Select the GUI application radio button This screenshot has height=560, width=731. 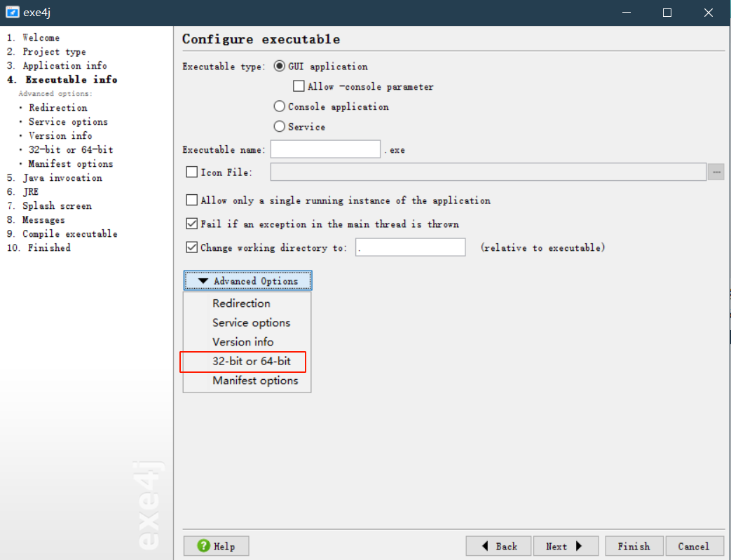[280, 67]
